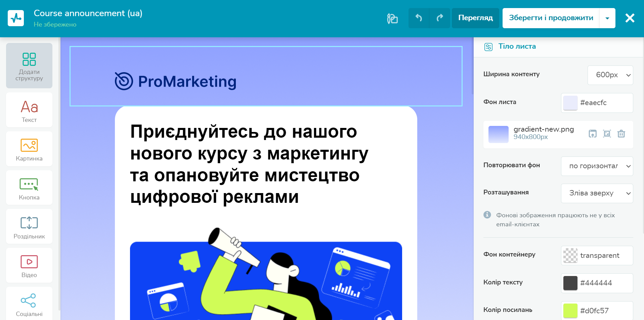Click the Тіло листа panel heading
644x320 pixels.
point(517,46)
